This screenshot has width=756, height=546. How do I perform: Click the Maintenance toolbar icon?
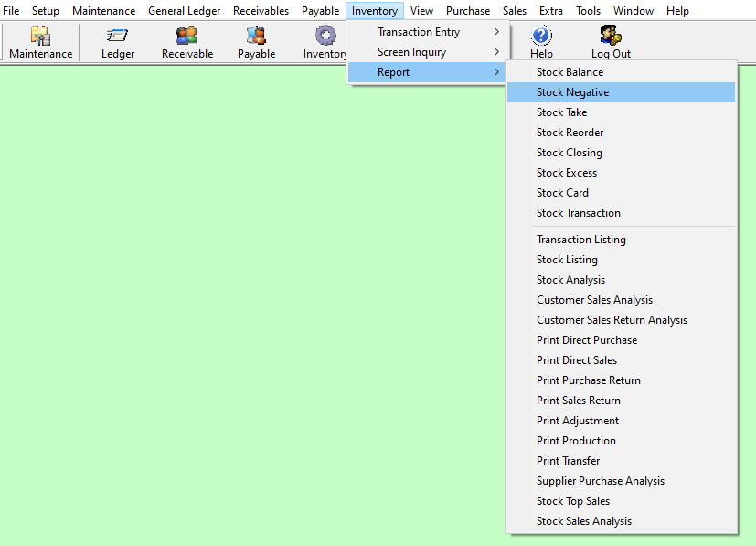point(40,42)
